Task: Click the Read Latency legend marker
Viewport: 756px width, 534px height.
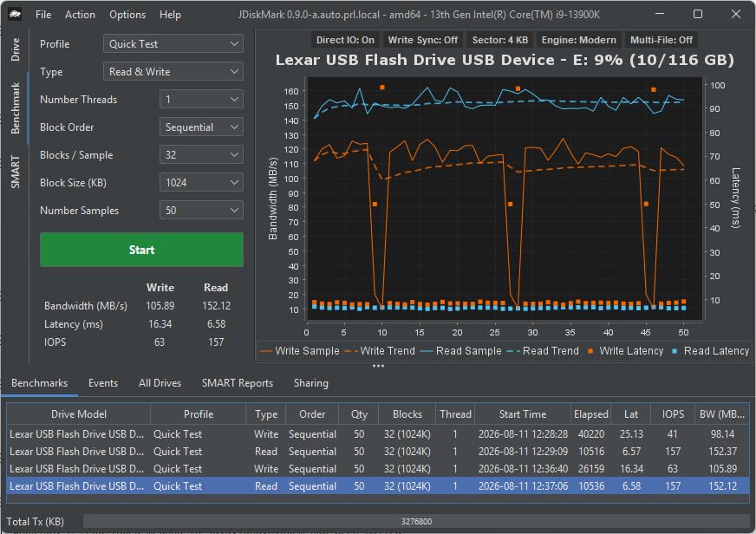Action: [x=675, y=351]
